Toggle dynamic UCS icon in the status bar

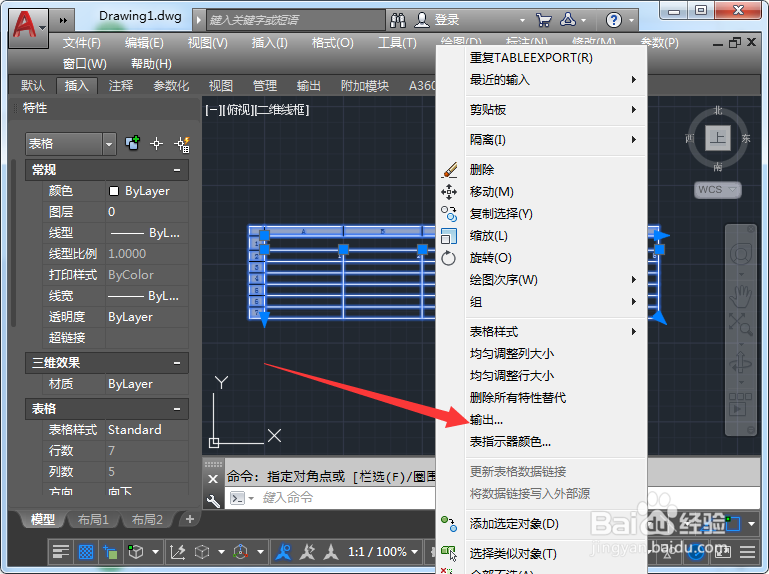pyautogui.click(x=178, y=552)
